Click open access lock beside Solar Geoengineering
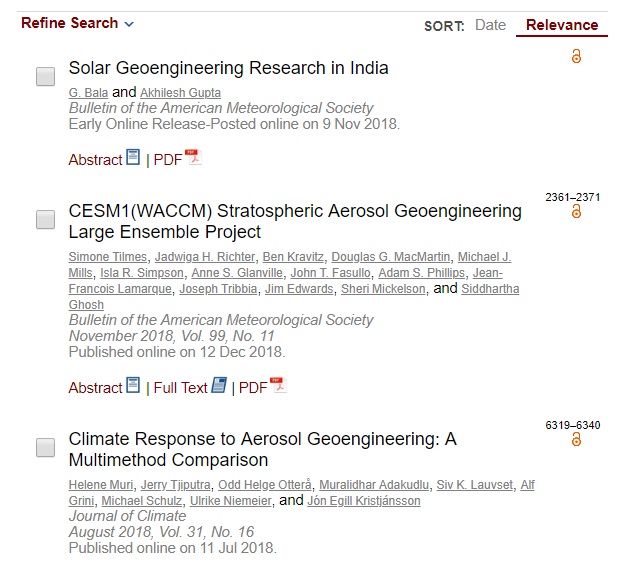631x567 pixels. pos(576,56)
